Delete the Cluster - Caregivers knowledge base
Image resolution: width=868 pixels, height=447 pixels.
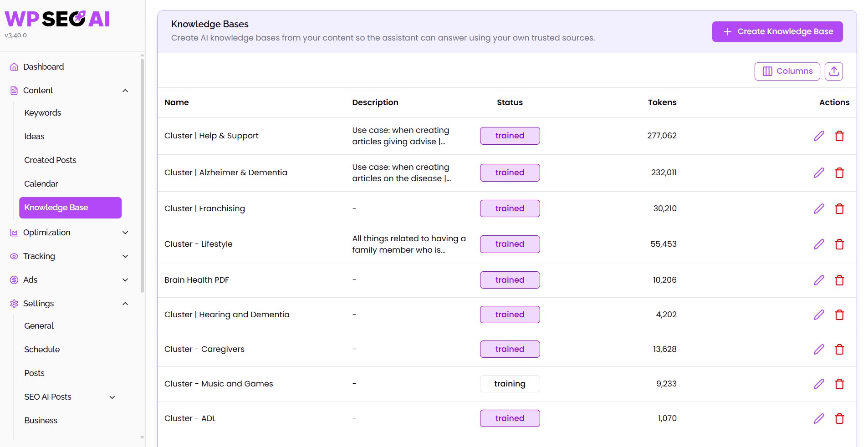[x=839, y=349]
